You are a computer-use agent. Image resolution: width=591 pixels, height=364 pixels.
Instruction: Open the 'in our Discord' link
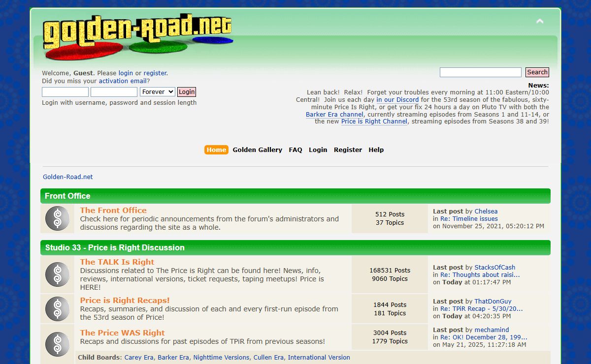[x=397, y=100]
